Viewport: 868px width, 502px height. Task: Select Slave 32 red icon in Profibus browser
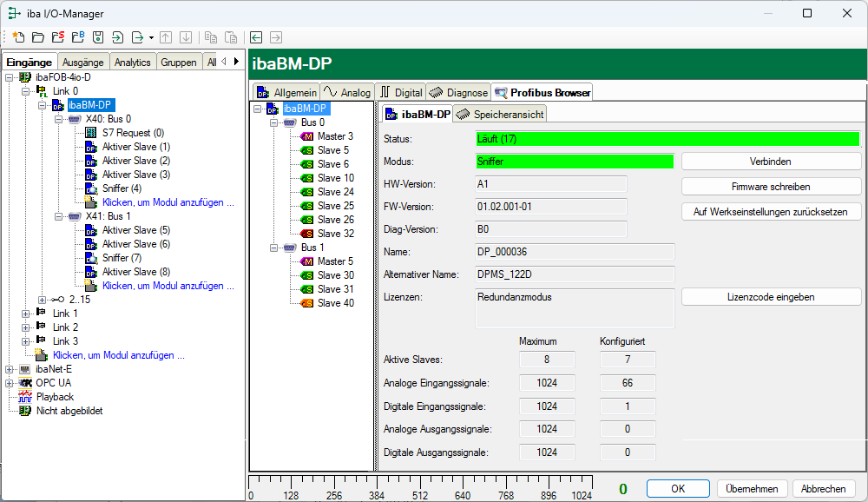click(x=306, y=234)
